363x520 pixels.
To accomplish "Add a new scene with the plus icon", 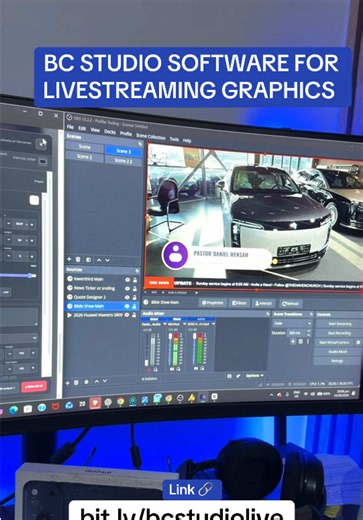I will (x=69, y=259).
